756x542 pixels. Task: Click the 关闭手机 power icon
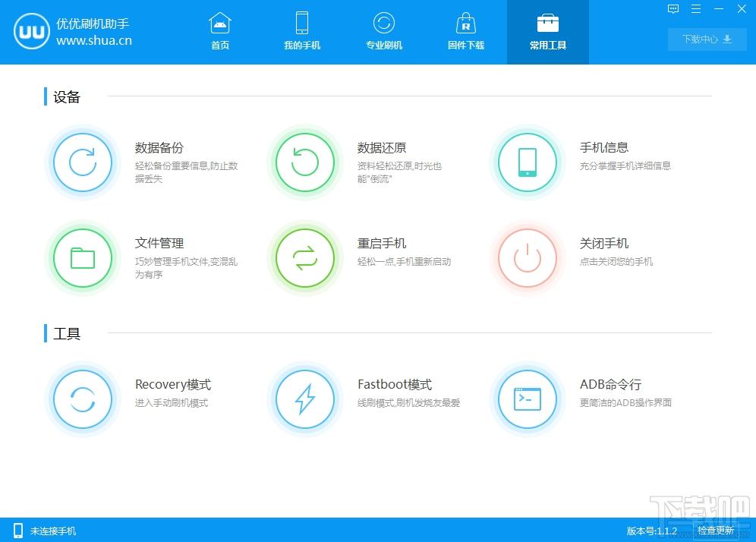(x=528, y=258)
